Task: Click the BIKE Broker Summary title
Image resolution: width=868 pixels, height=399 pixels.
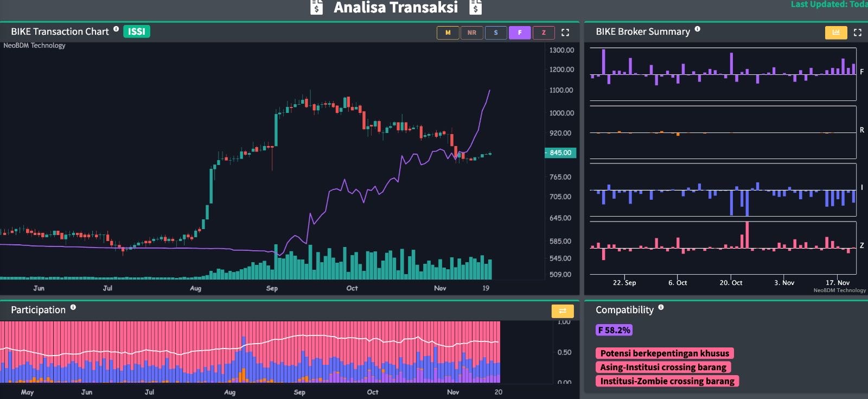Action: 643,31
